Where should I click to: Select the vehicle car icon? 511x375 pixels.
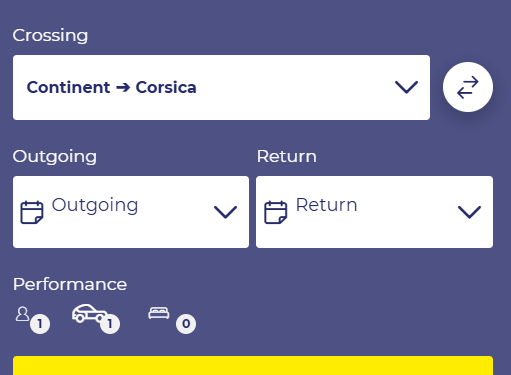[89, 313]
